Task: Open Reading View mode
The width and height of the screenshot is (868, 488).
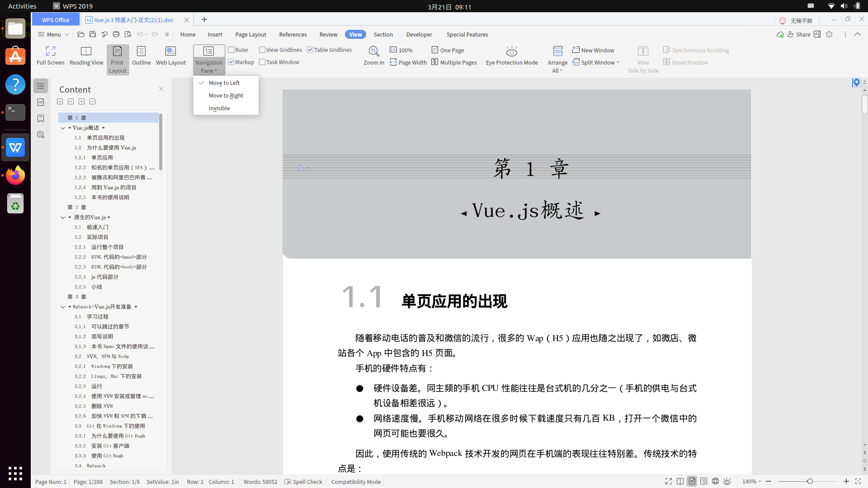Action: coord(86,51)
